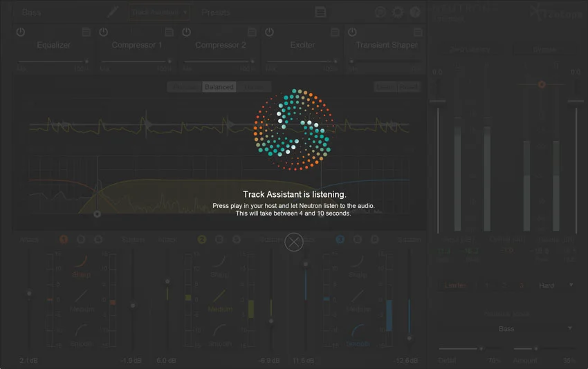The image size is (588, 369).
Task: Toggle the Compressor 1 module power icon
Action: 104,32
